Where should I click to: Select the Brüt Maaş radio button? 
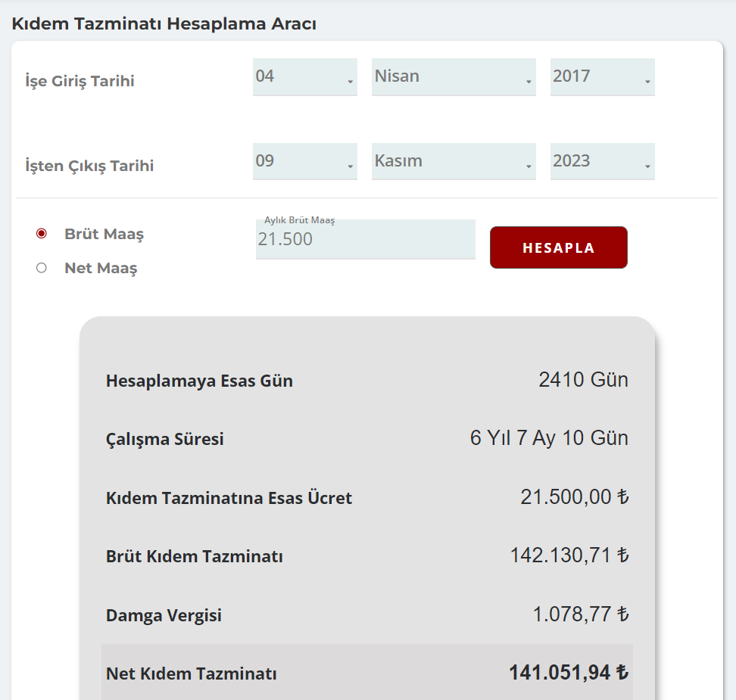tap(42, 233)
